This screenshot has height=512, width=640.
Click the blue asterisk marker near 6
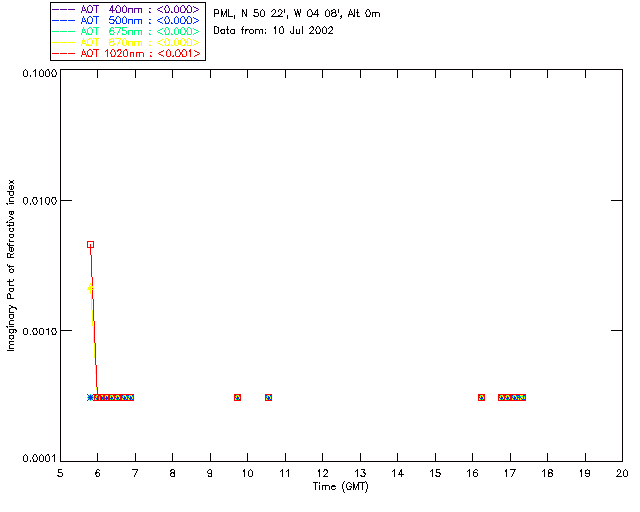pos(90,397)
